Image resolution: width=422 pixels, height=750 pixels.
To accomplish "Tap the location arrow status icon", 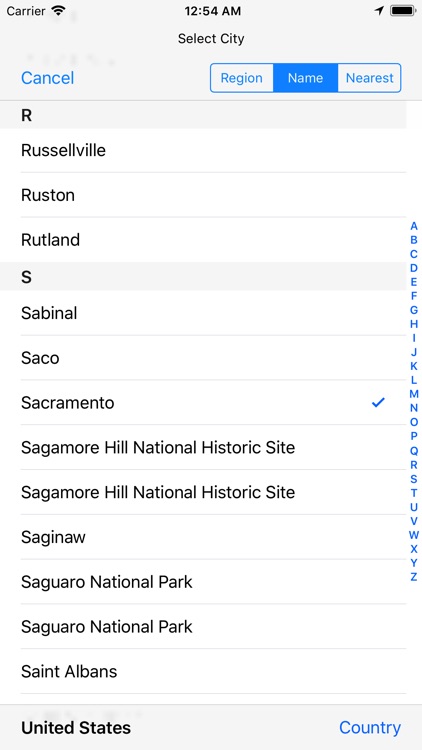I will (x=379, y=11).
